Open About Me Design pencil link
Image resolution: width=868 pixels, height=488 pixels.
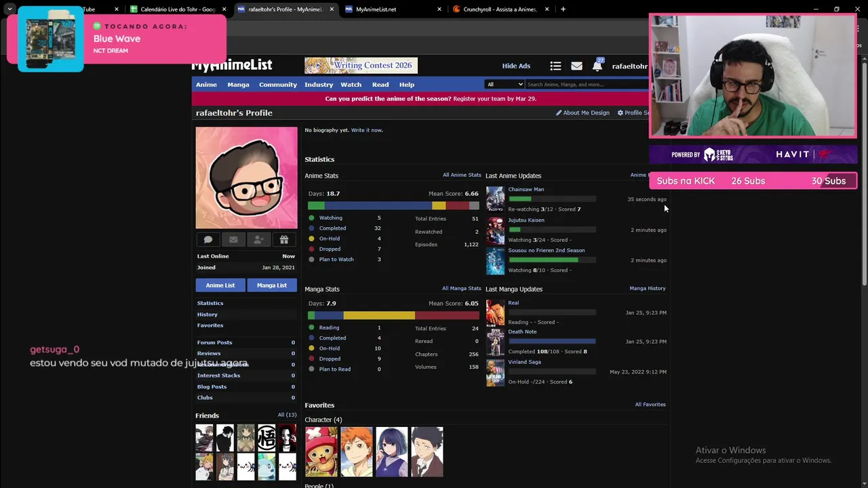[x=583, y=113]
